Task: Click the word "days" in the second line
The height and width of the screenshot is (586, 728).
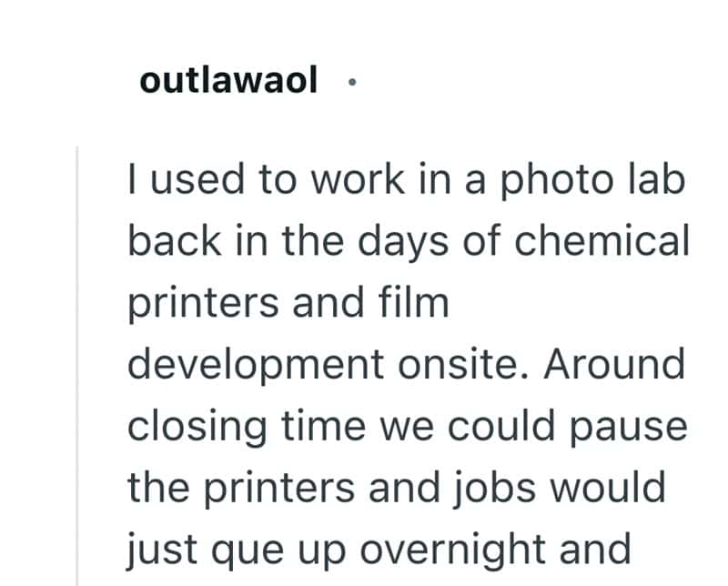Action: (403, 242)
